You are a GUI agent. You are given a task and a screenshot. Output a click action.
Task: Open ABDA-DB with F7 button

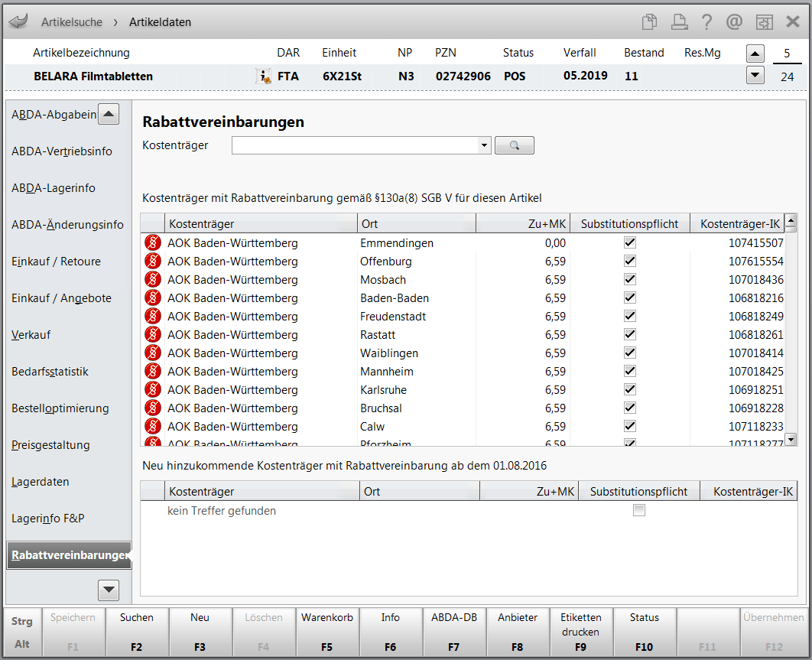pyautogui.click(x=454, y=632)
